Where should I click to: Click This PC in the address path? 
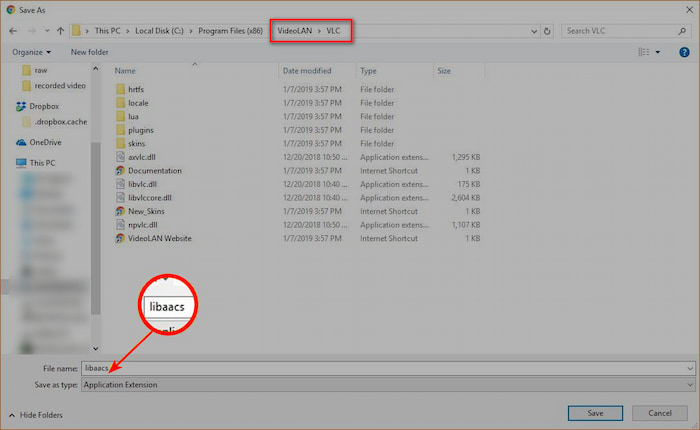click(x=108, y=31)
